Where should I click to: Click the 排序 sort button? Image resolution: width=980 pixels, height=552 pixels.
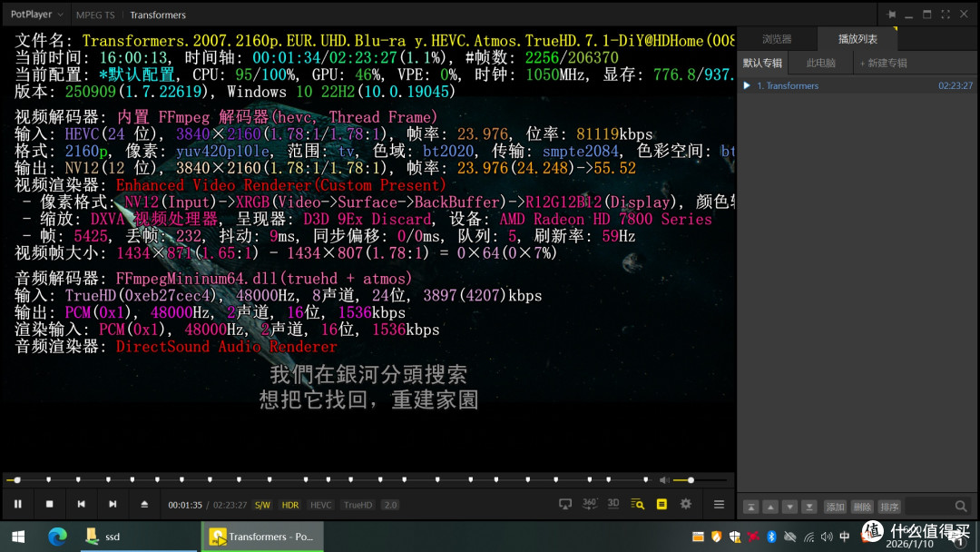point(889,507)
